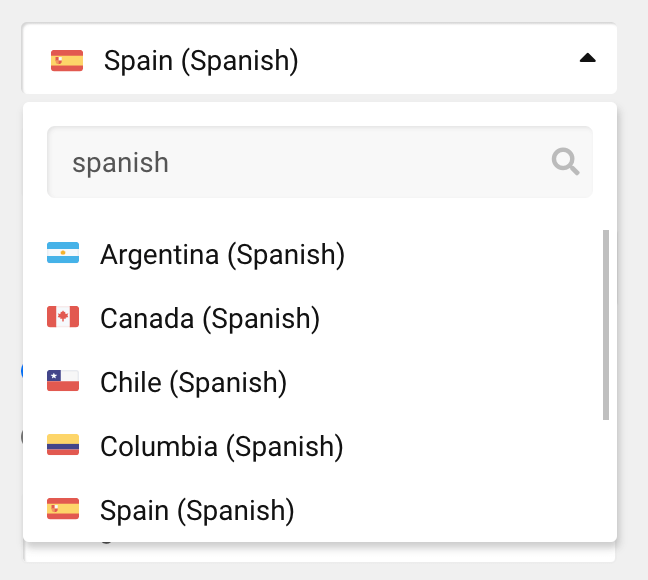648x580 pixels.
Task: Select the Argentina (Spanish) option
Action: 222,255
